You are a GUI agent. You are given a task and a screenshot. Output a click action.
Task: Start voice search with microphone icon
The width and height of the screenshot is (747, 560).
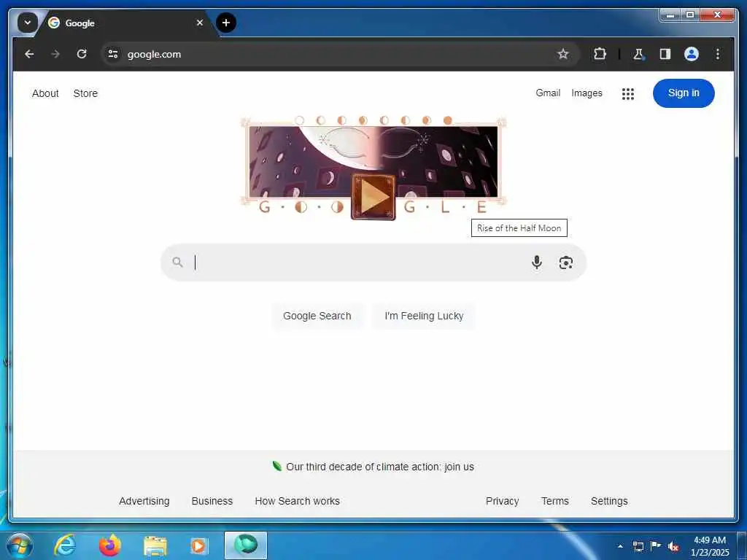pos(536,262)
